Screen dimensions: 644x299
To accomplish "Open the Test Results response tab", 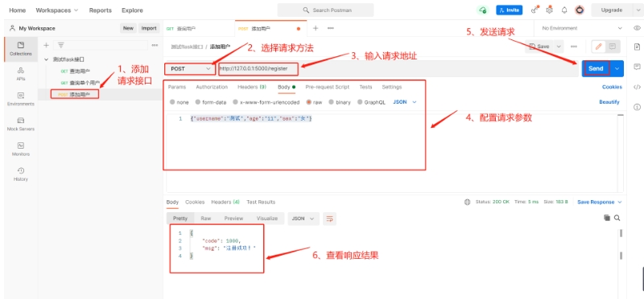I will 261,203.
